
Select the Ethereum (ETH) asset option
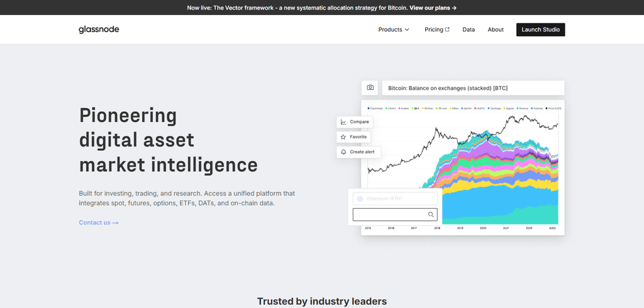[x=395, y=199]
